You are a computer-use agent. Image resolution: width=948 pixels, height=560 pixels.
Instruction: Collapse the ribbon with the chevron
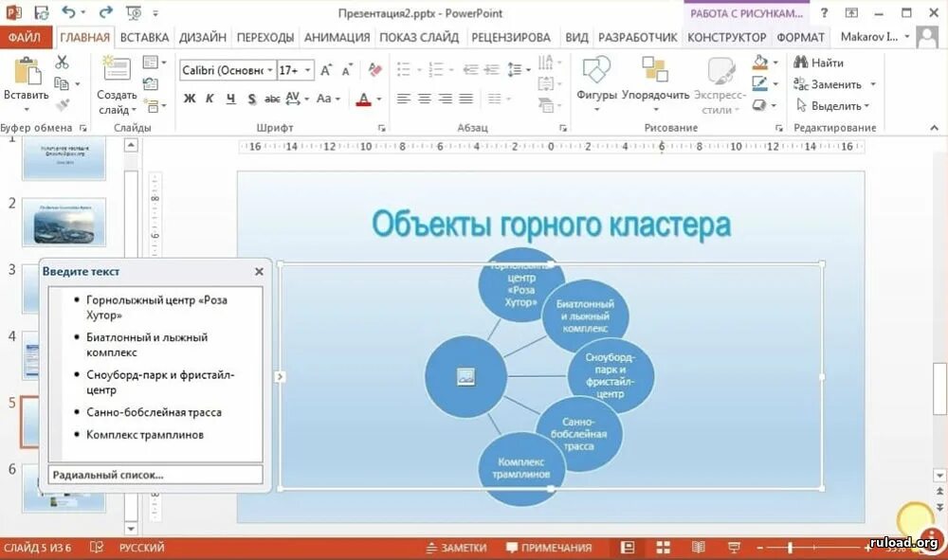tap(934, 128)
